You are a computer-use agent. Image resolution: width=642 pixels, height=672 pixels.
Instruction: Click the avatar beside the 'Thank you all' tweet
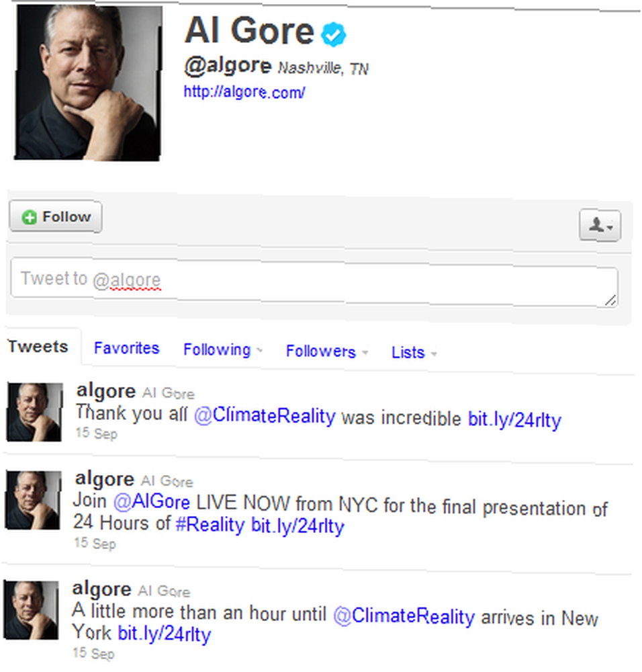coord(34,412)
